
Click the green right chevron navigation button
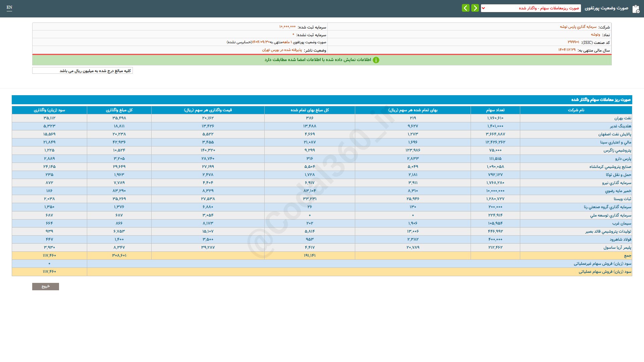(x=475, y=8)
